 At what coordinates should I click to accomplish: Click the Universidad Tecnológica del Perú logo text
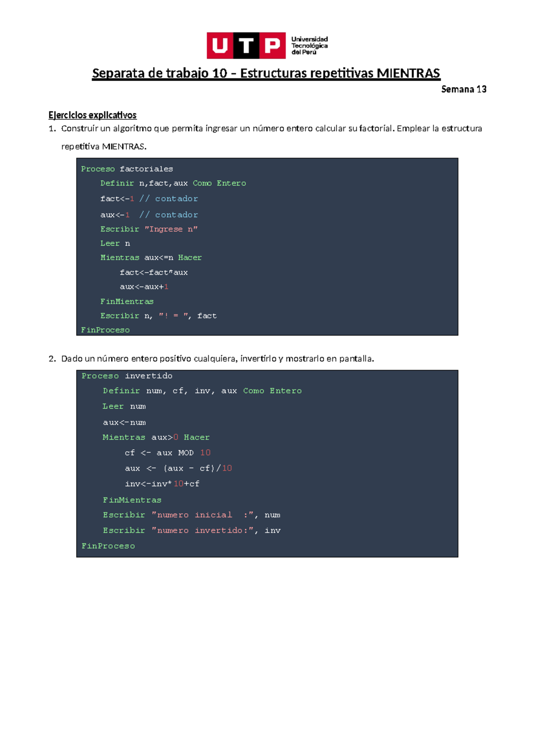click(x=309, y=45)
